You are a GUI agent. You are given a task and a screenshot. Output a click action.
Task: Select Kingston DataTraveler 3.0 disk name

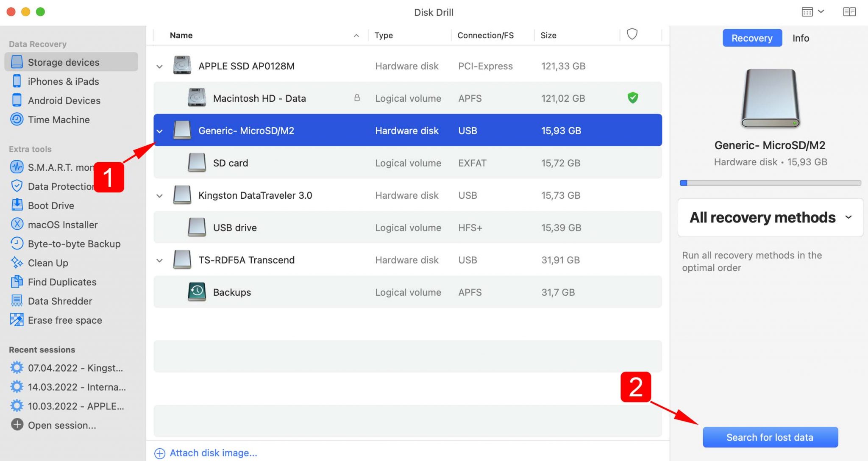click(255, 195)
